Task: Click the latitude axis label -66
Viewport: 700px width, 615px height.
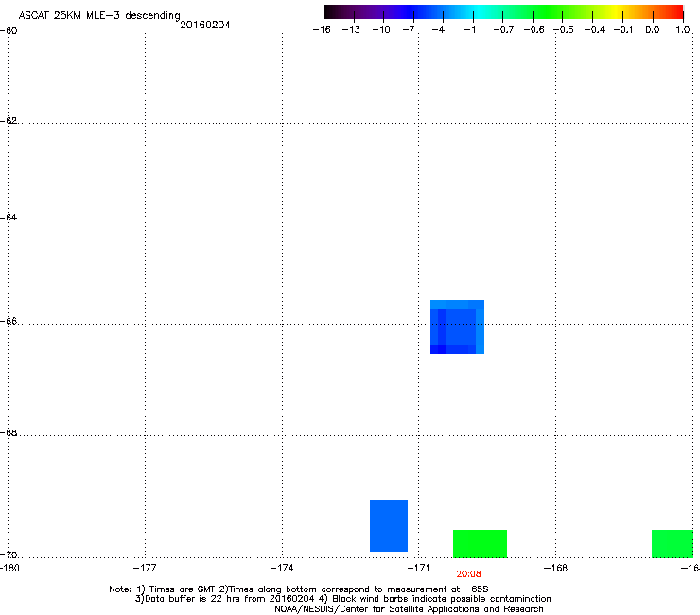Action: (x=9, y=321)
